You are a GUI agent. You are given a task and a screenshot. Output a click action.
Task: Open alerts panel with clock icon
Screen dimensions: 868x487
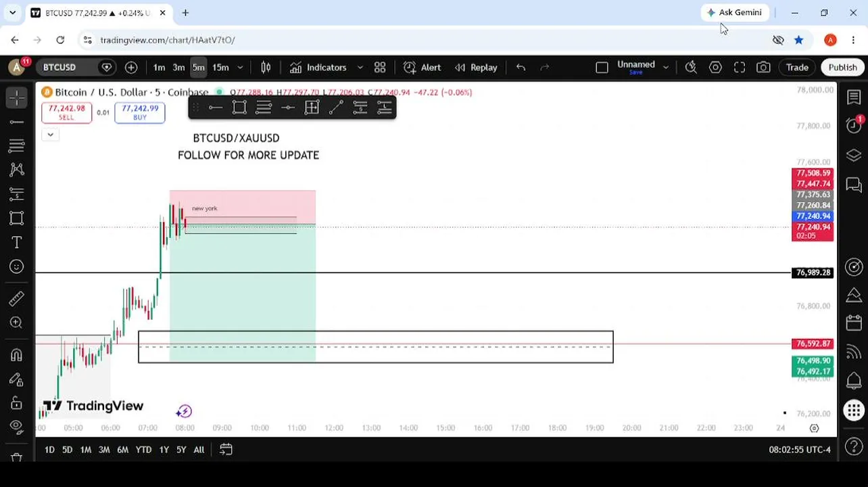click(x=854, y=126)
